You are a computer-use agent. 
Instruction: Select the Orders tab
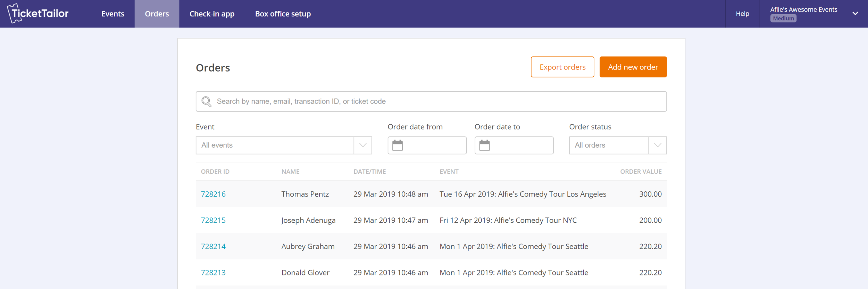tap(157, 14)
